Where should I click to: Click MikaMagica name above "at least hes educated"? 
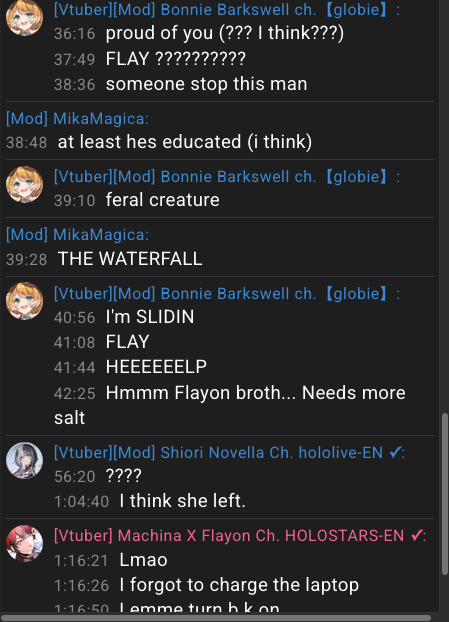pos(101,119)
